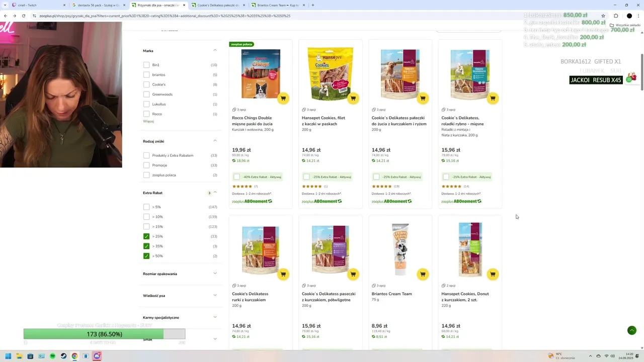Tick the Cookie's brand checkbox

(x=146, y=84)
